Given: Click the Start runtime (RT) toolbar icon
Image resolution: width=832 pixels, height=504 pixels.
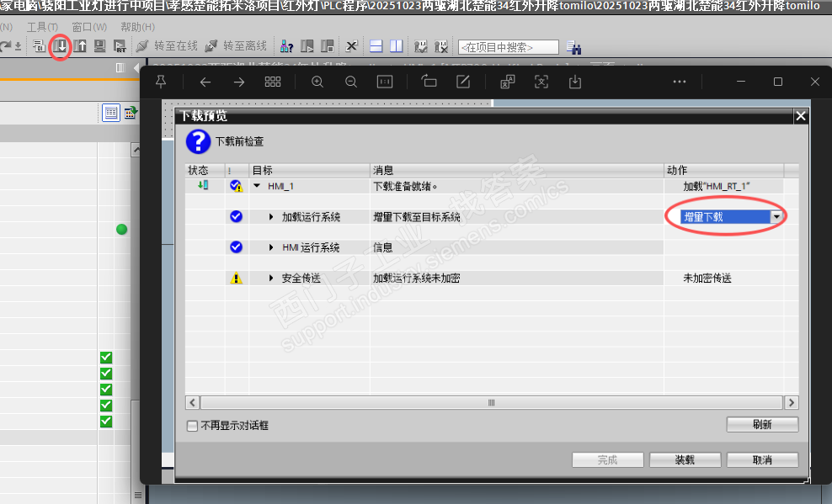Looking at the screenshot, I should tap(120, 46).
